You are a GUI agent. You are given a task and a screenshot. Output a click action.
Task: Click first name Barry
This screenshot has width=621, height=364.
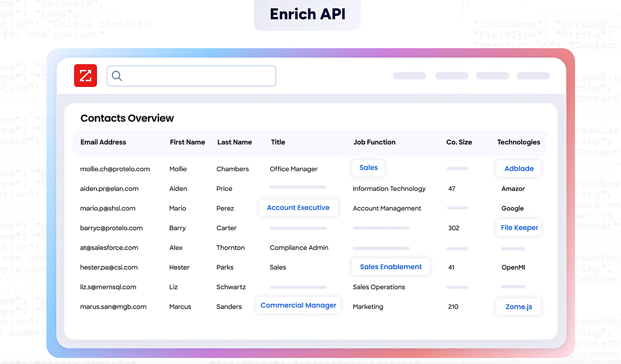pos(177,228)
